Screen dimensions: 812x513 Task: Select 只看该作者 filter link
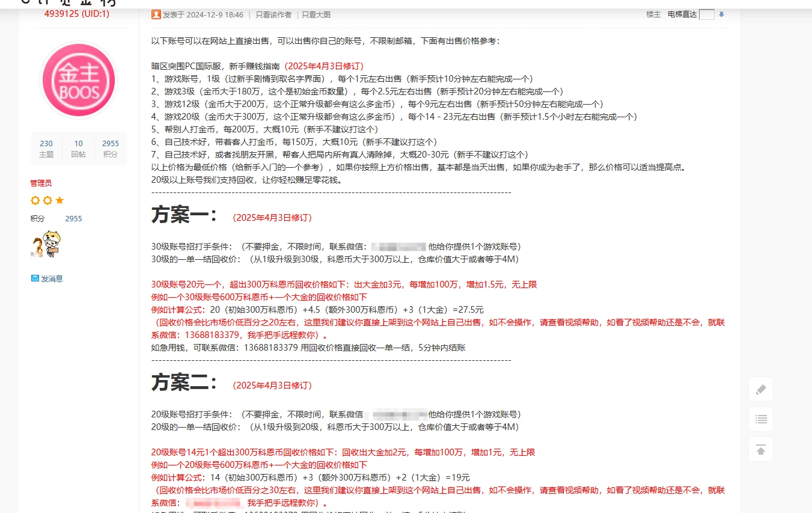click(273, 14)
